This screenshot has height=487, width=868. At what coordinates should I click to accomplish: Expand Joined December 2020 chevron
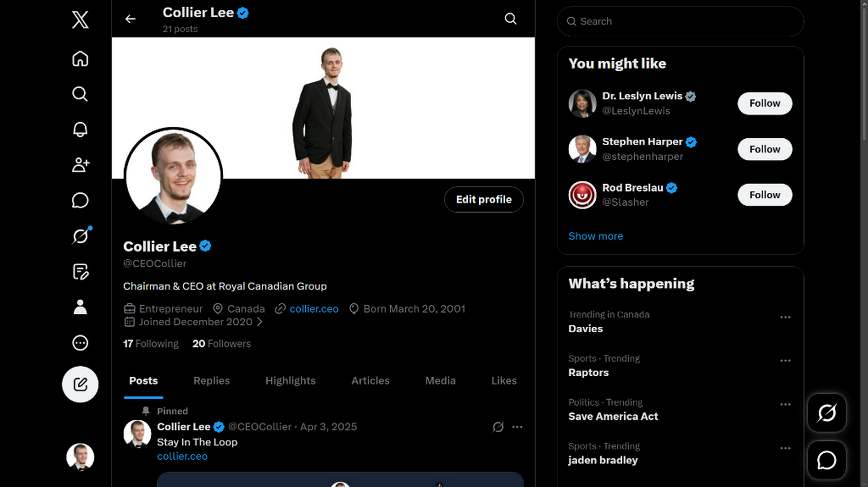click(x=260, y=322)
